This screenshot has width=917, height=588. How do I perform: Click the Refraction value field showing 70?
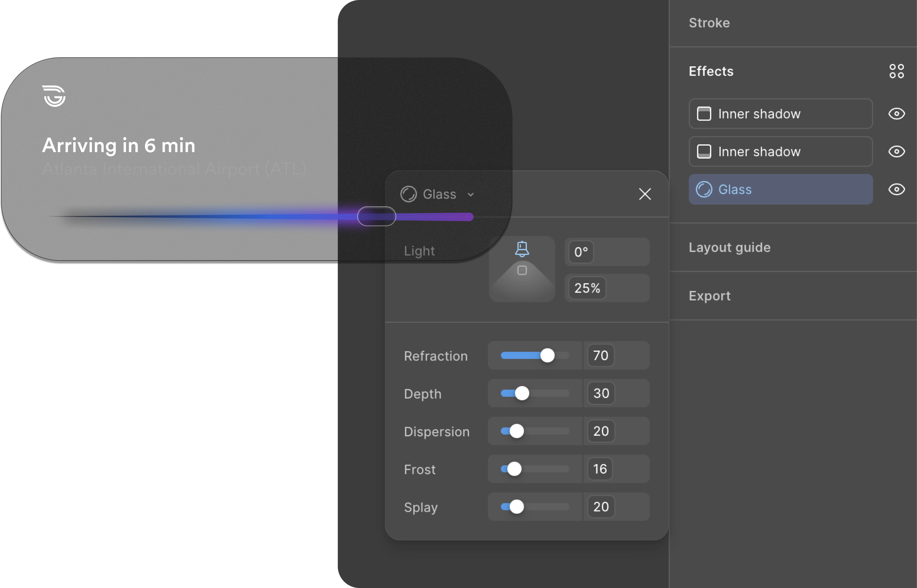coord(617,356)
